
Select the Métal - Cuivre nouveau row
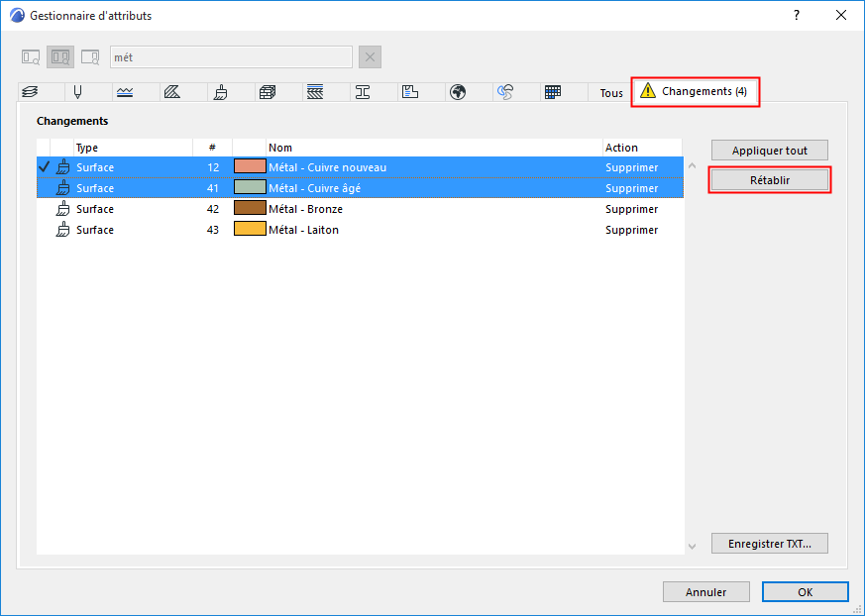point(360,167)
